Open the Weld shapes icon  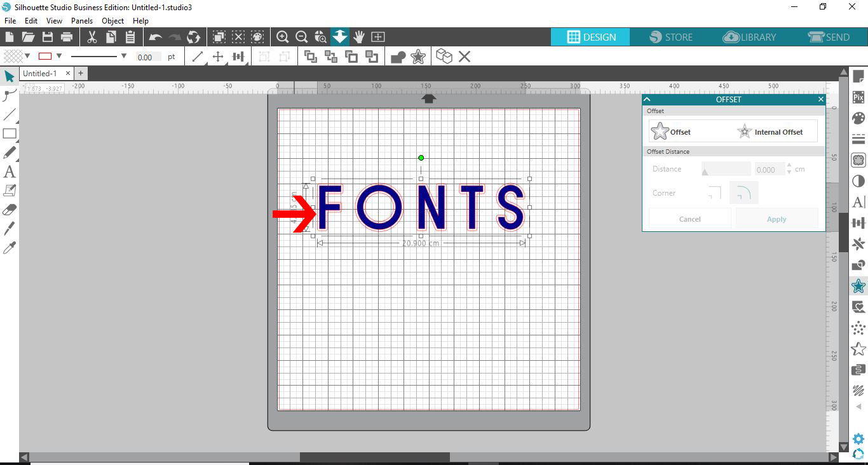[x=398, y=57]
